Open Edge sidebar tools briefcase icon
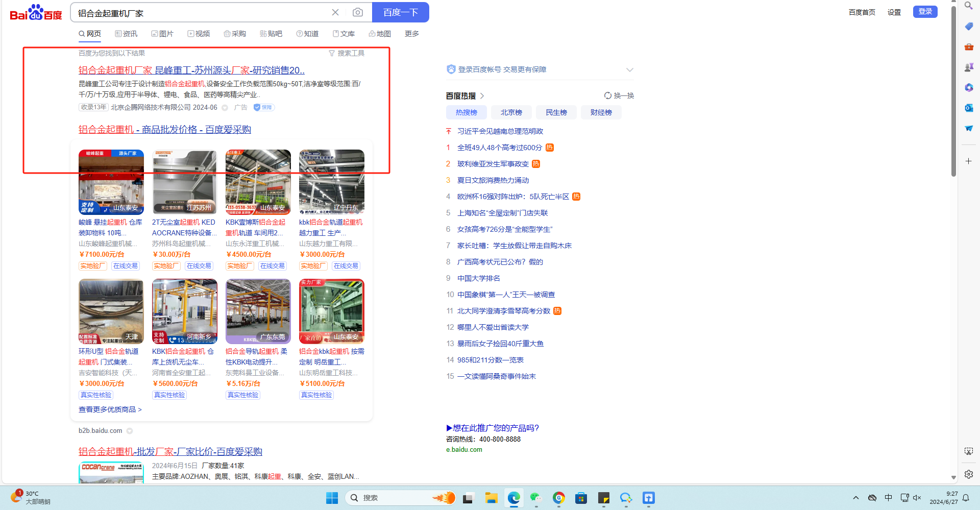The image size is (980, 510). 969,47
